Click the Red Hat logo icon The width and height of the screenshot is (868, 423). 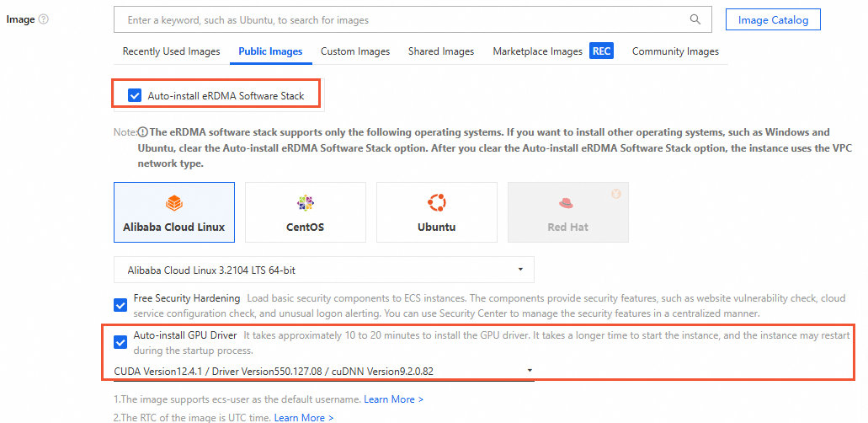point(567,203)
